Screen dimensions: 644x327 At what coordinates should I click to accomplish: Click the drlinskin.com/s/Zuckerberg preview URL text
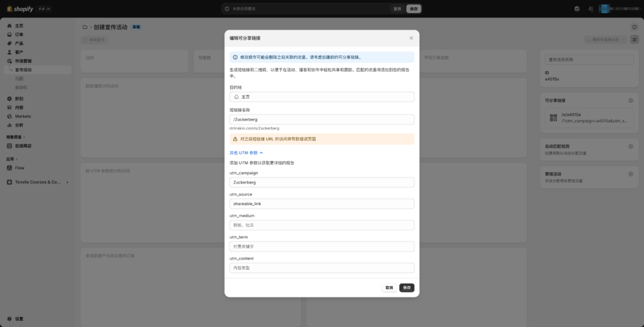[254, 128]
